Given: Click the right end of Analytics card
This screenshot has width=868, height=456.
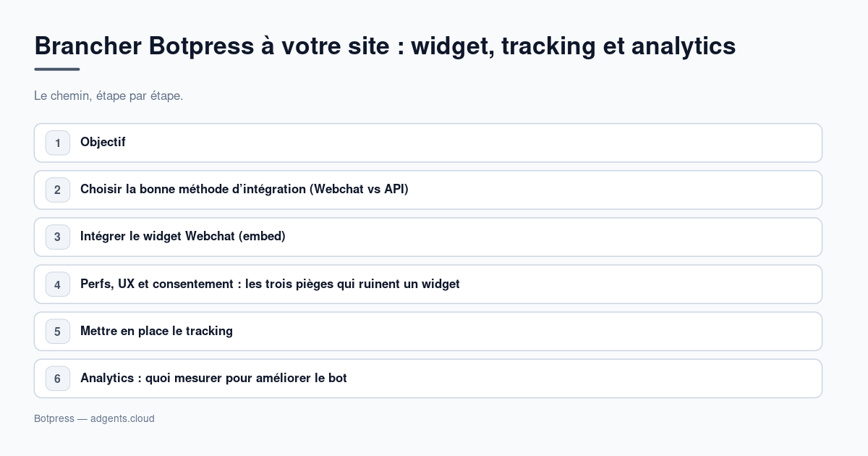Looking at the screenshot, I should click(796, 379).
